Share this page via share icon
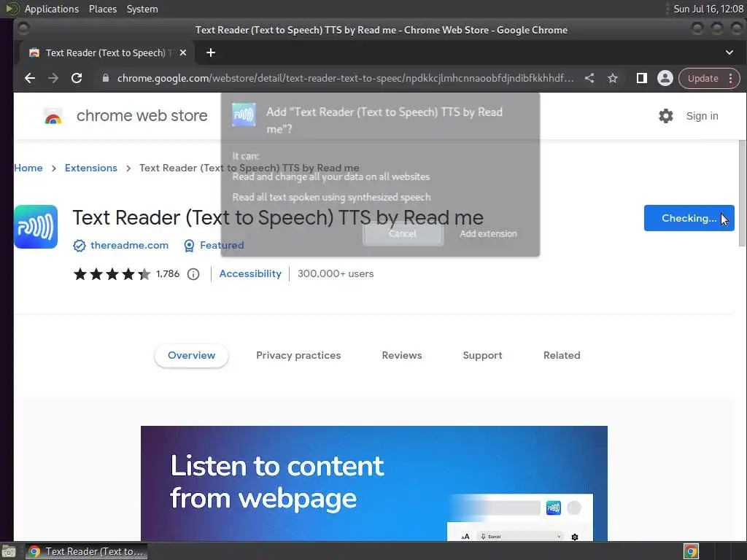Screen dimensions: 747x560 coord(589,78)
